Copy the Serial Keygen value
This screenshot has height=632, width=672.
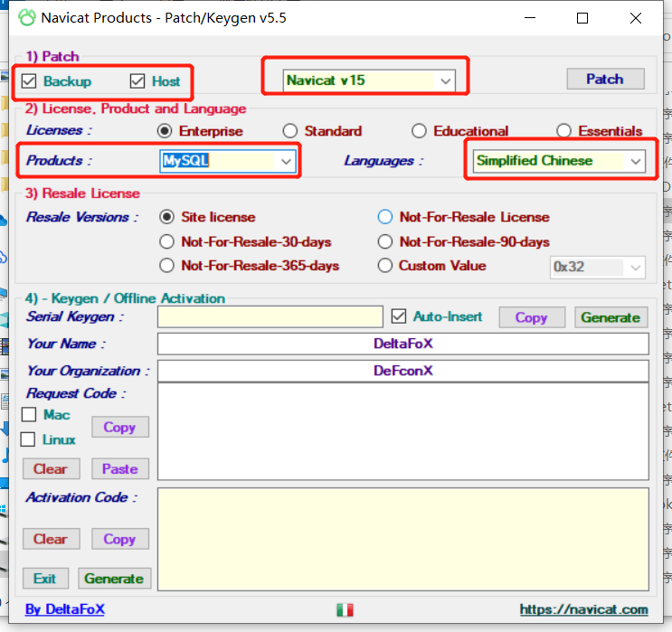(x=532, y=317)
